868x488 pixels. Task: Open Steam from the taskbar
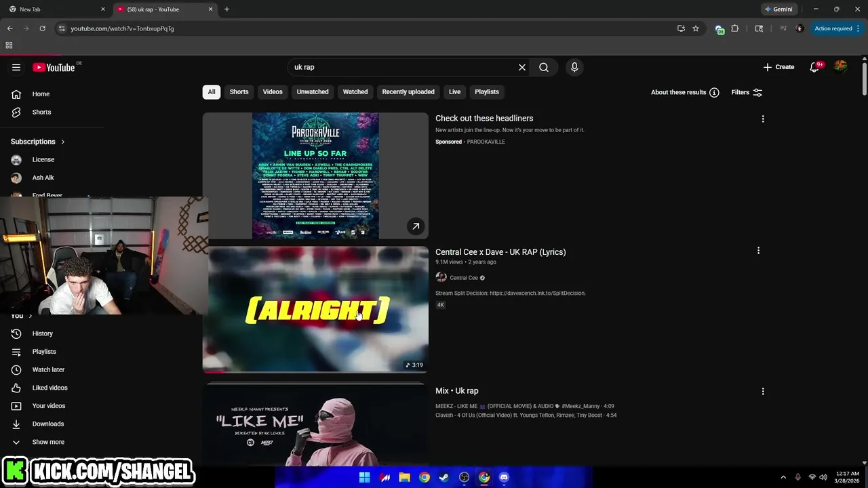tap(444, 477)
